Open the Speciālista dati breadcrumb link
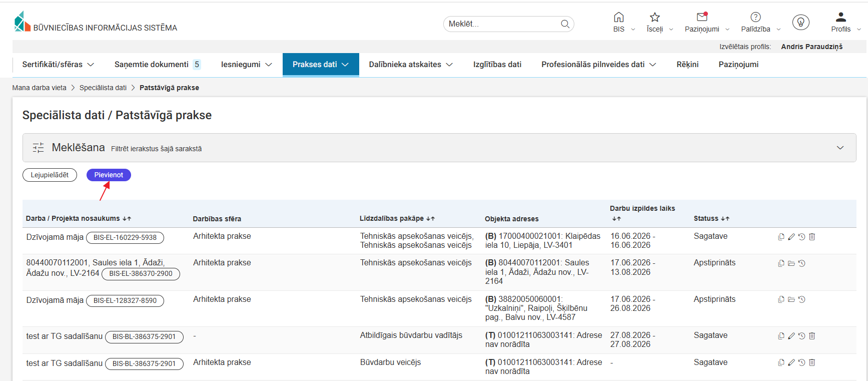 103,88
